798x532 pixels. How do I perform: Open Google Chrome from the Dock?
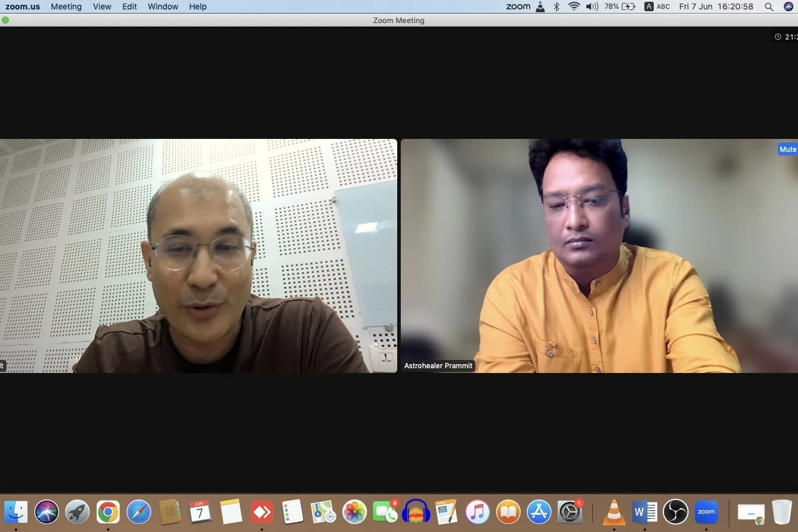(x=108, y=512)
